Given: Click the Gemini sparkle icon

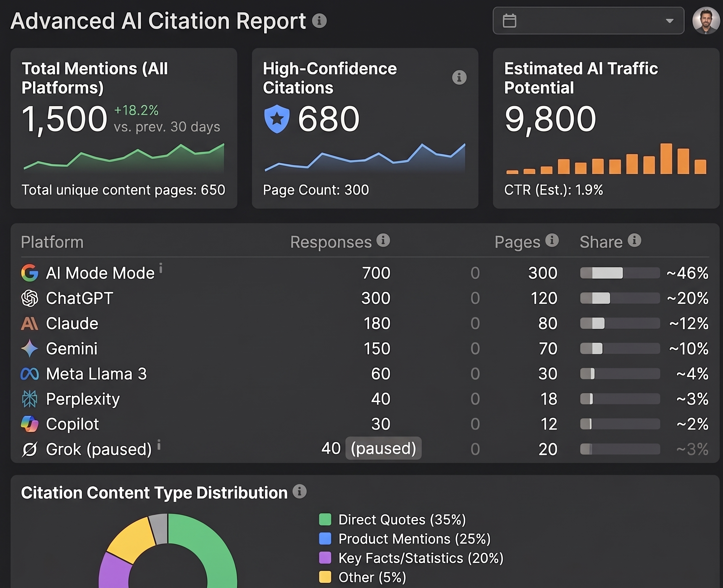Looking at the screenshot, I should (x=29, y=348).
